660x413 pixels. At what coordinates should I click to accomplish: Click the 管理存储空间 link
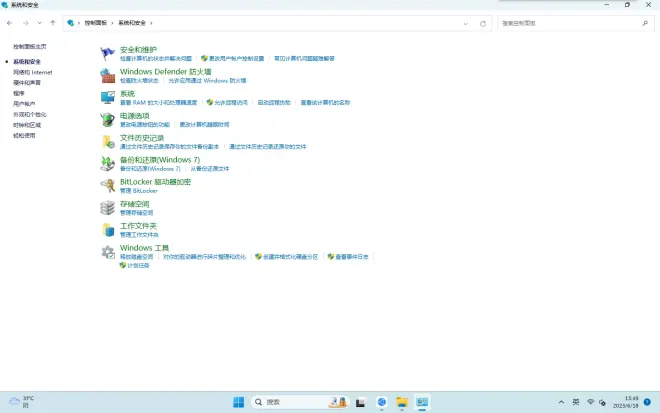(x=136, y=213)
